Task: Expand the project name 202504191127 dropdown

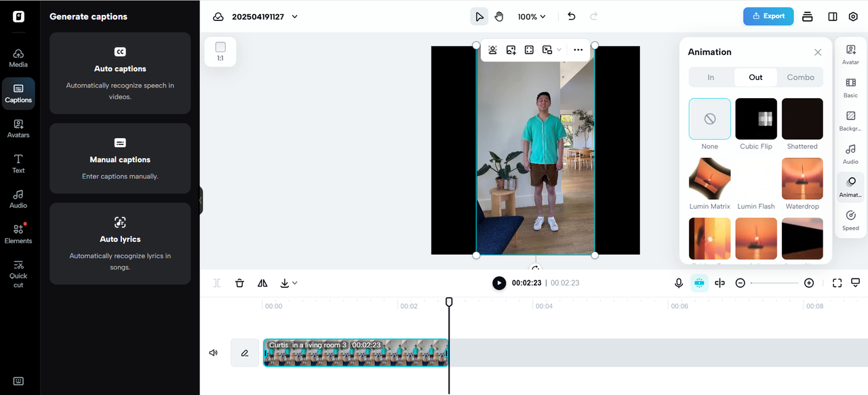Action: tap(294, 17)
